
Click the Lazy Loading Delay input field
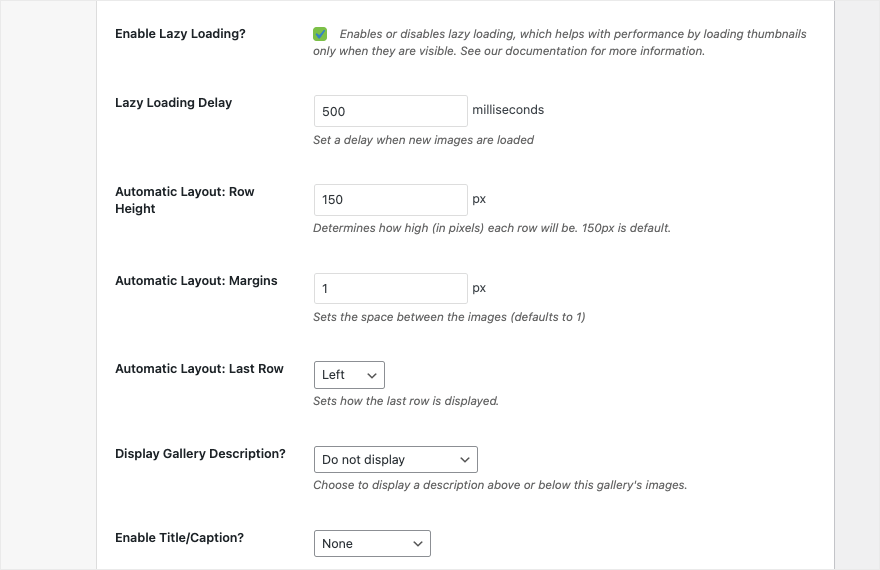pyautogui.click(x=391, y=111)
